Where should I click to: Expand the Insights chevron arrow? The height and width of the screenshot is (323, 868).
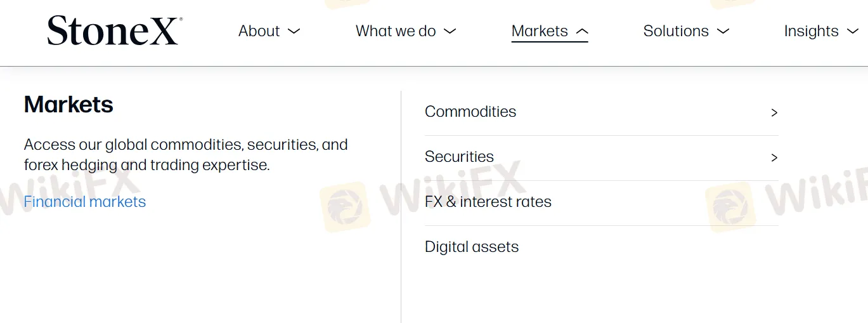pos(853,31)
